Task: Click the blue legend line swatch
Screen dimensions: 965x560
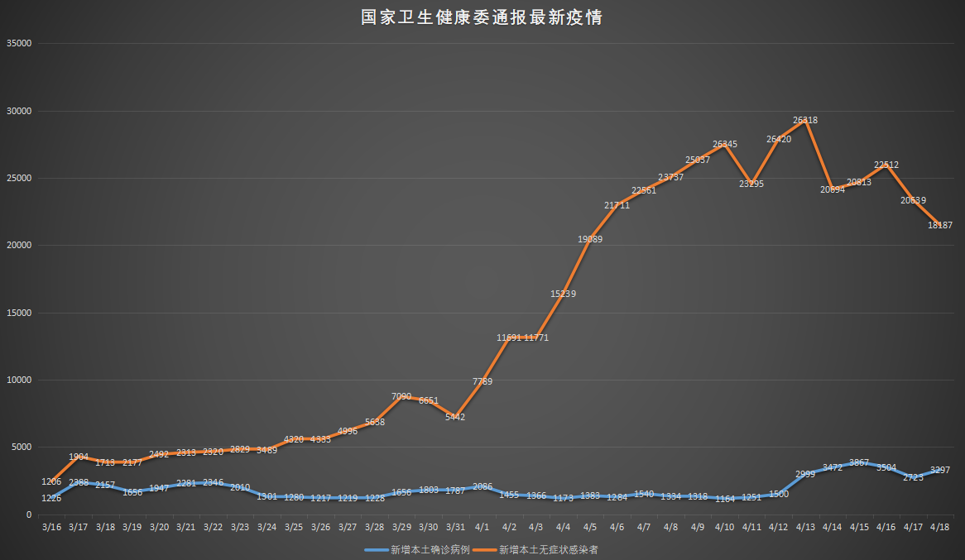Action: point(377,550)
